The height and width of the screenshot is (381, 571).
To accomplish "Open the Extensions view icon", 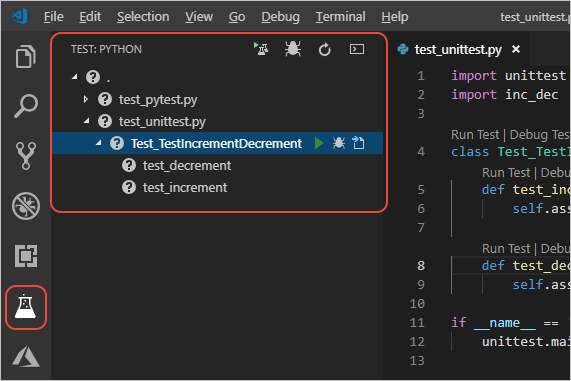I will [25, 256].
